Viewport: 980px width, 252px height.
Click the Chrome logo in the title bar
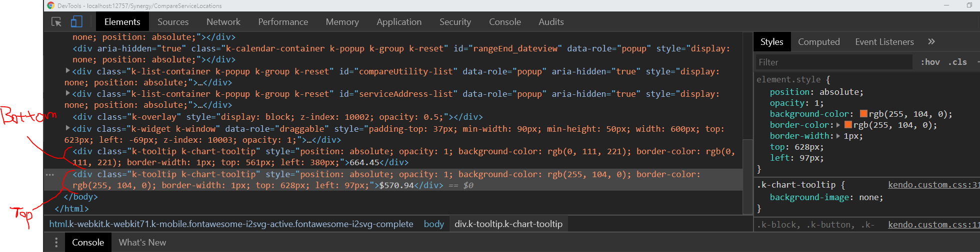tap(50, 5)
